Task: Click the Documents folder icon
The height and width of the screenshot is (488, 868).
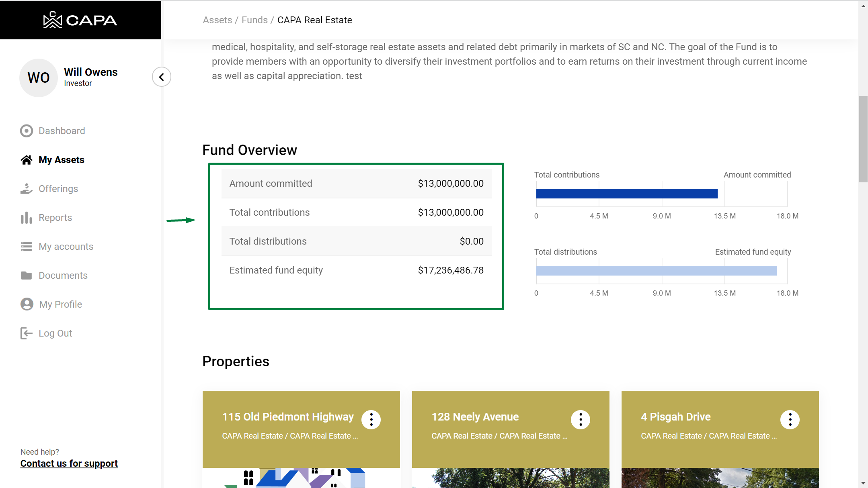Action: click(27, 276)
